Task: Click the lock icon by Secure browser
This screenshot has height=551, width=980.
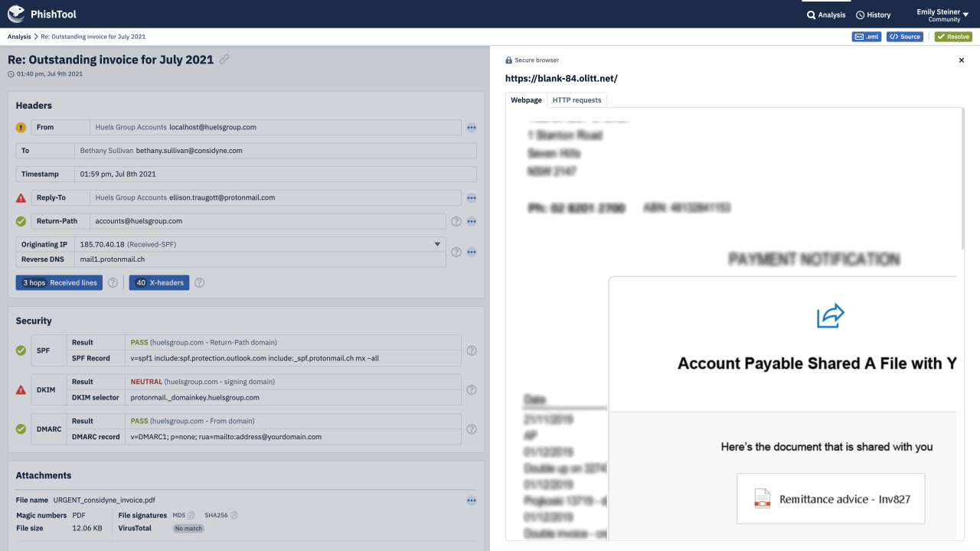Action: [x=509, y=60]
